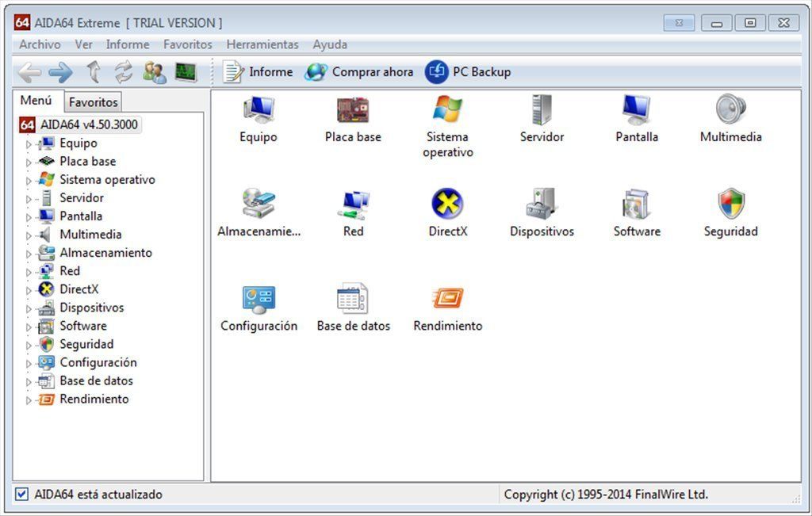
Task: Expand the Rendimiento tree node
Action: tap(29, 400)
